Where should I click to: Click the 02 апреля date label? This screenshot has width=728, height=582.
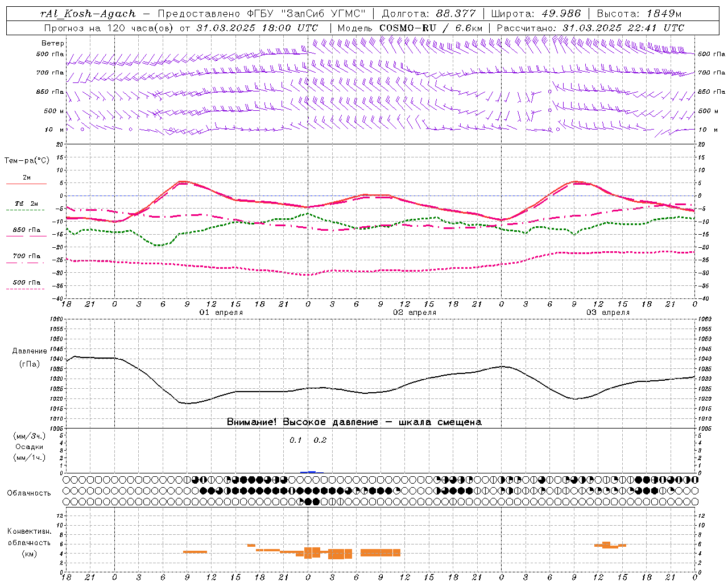point(415,313)
